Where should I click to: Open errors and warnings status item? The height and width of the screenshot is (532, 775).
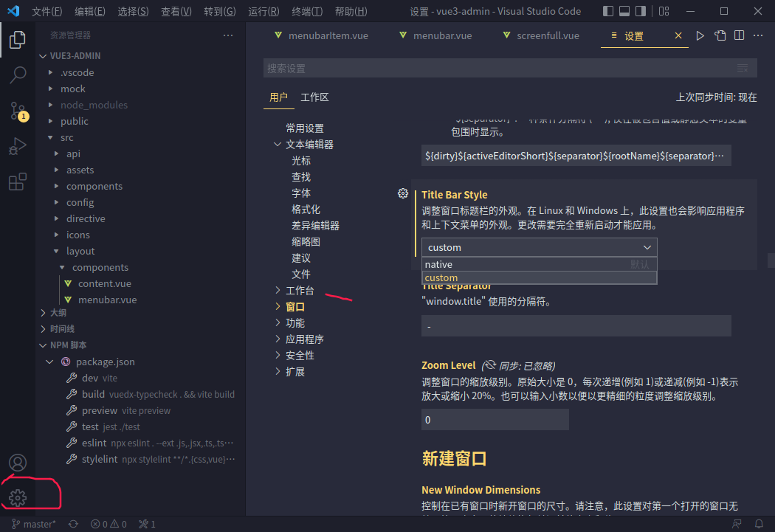[108, 524]
